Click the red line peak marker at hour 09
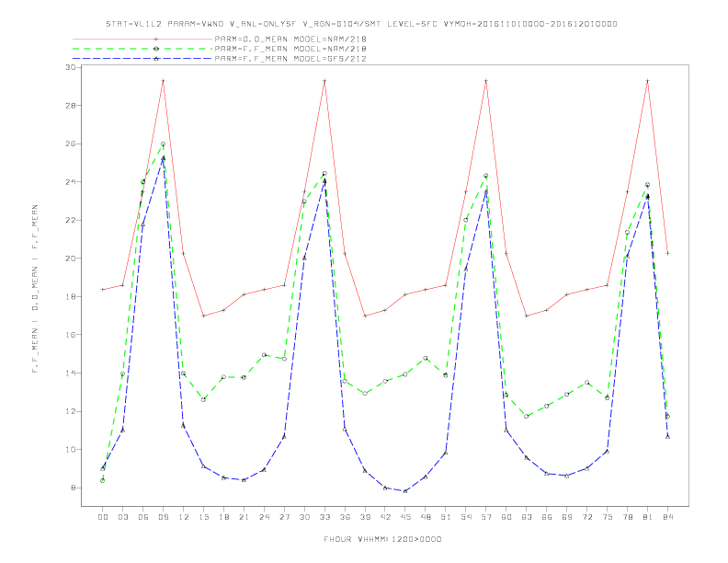This screenshot has width=728, height=563. click(163, 81)
